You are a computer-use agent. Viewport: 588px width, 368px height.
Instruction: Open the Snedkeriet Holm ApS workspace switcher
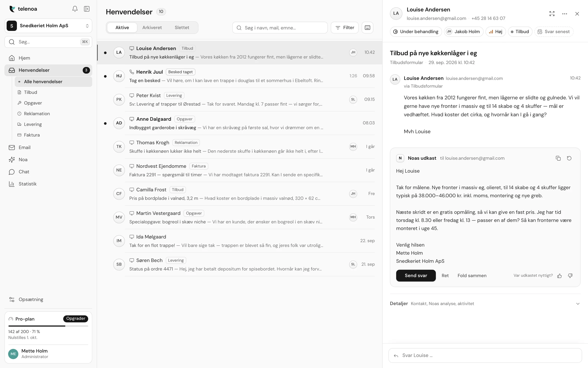pos(48,26)
